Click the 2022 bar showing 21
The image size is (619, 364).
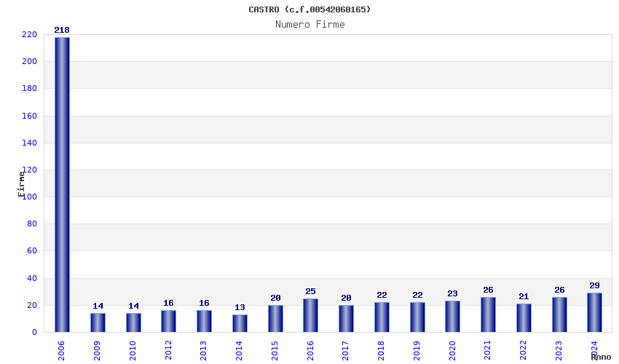524,318
